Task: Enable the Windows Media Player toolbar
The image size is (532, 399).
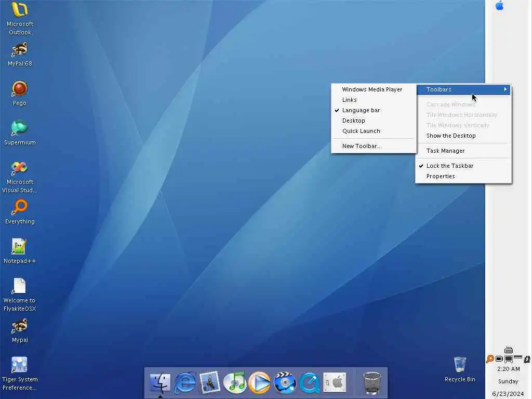Action: [374, 89]
